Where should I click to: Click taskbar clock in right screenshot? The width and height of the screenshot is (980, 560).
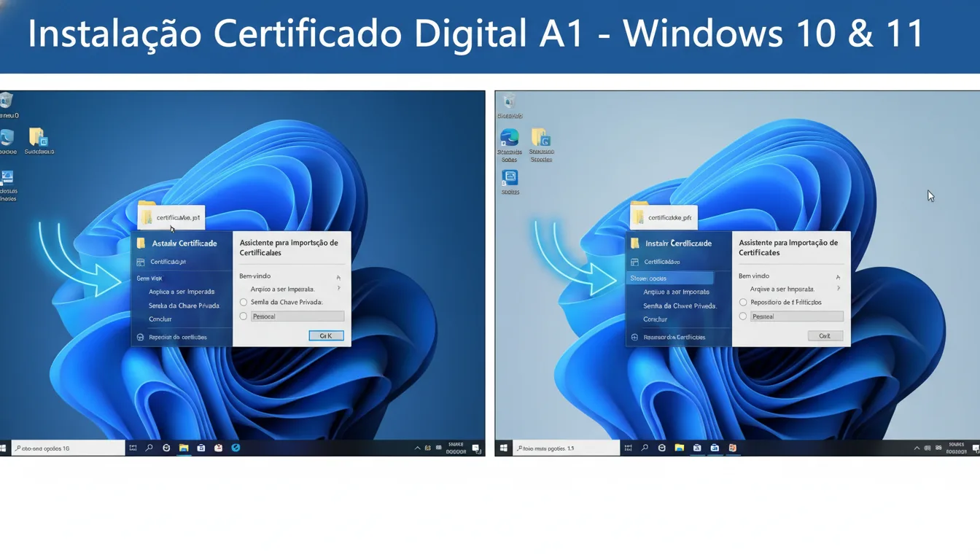[956, 448]
